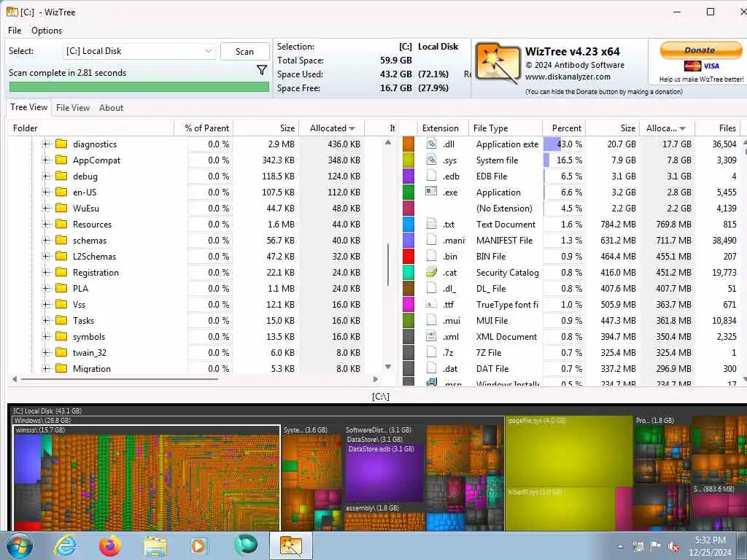
Task: Click the Scan button
Action: tap(244, 52)
